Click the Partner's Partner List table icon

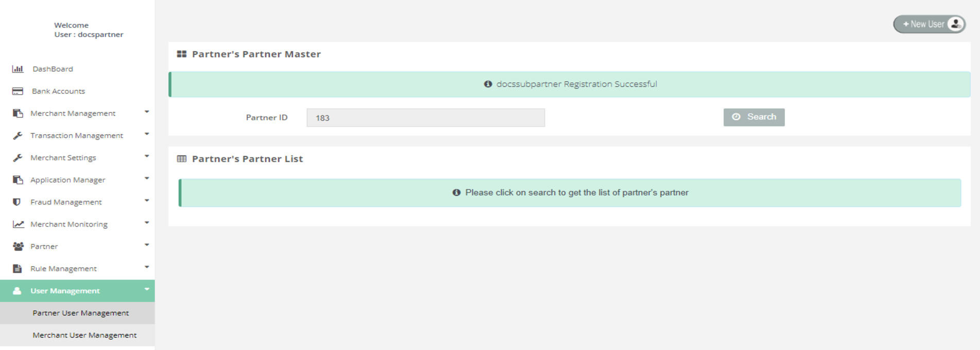(x=182, y=159)
